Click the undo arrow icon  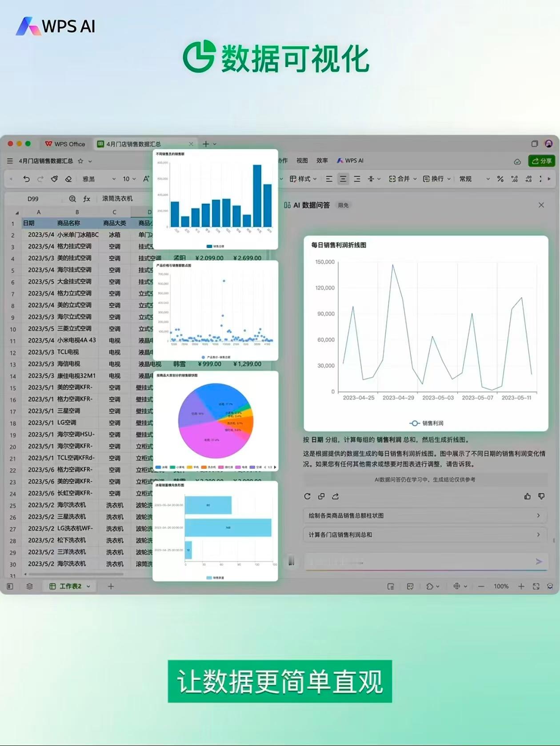pyautogui.click(x=27, y=179)
